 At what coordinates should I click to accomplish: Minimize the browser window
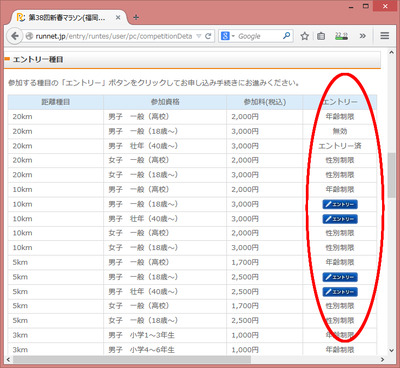click(351, 7)
